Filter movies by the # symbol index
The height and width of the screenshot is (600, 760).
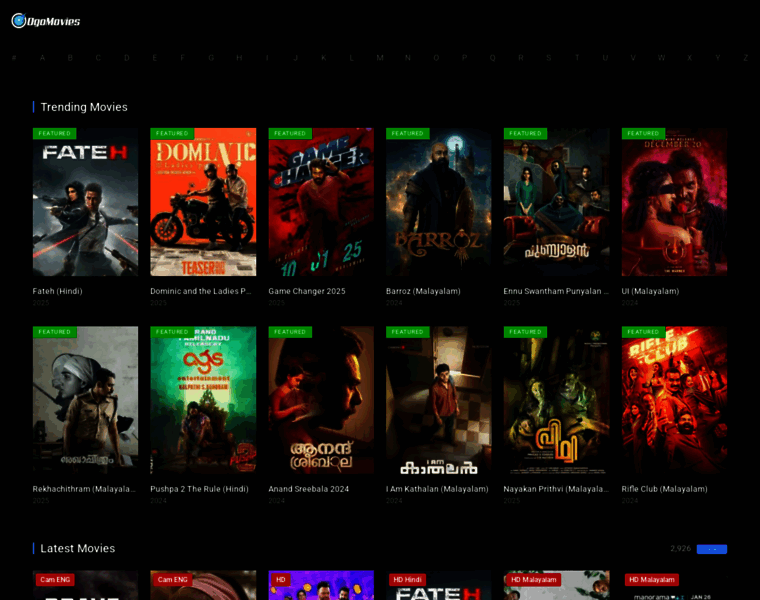(x=14, y=58)
